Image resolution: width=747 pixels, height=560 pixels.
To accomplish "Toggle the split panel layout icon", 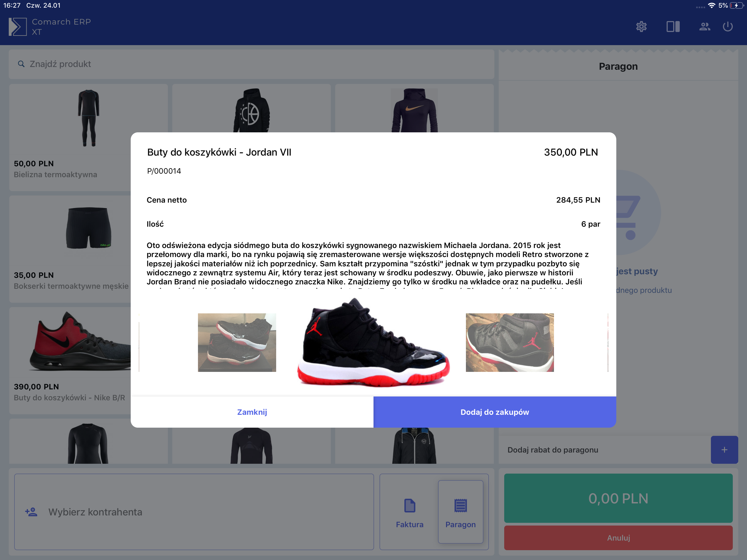I will [673, 26].
